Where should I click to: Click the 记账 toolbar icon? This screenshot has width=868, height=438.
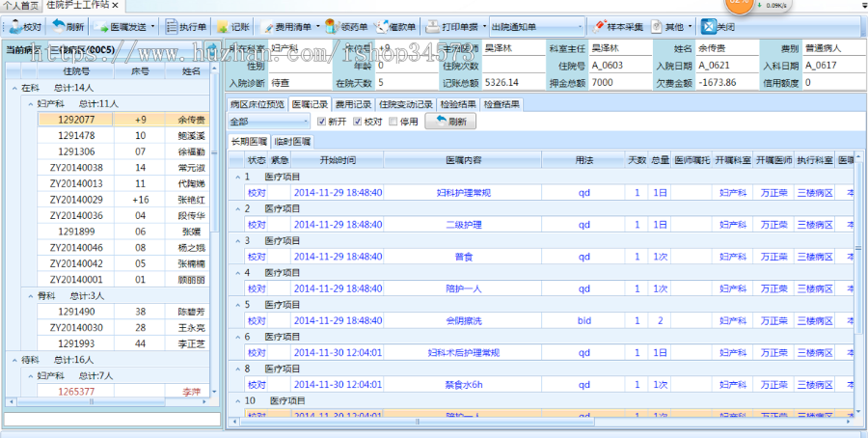click(223, 27)
